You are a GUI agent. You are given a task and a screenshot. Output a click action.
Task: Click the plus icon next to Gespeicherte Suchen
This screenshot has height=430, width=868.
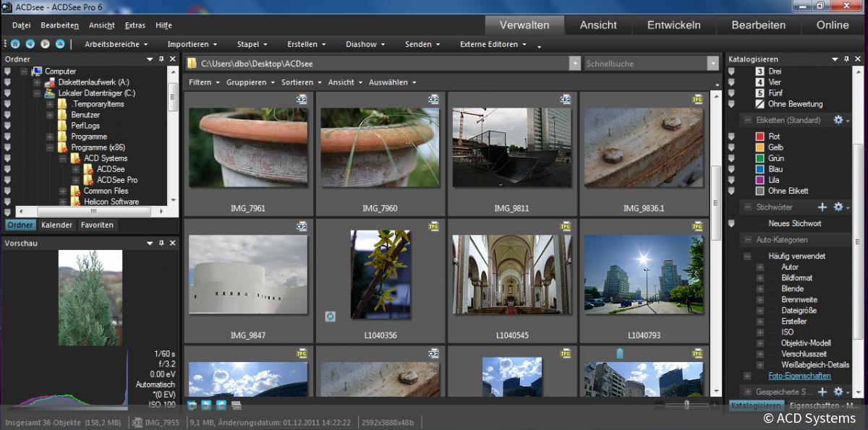(822, 392)
